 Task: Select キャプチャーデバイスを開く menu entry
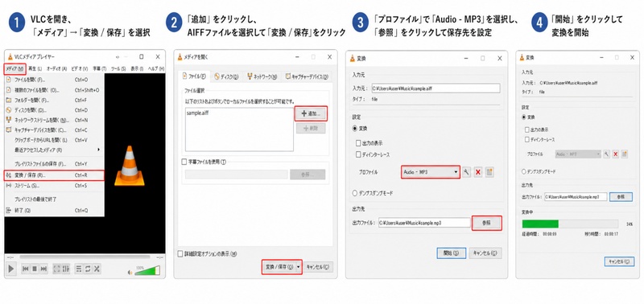click(54, 130)
